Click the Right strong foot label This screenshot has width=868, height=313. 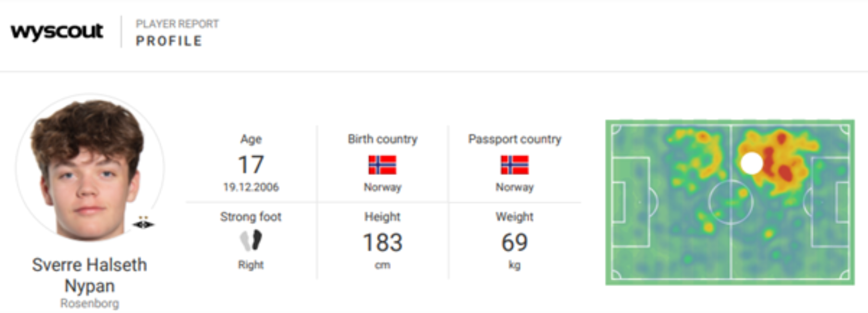click(x=251, y=265)
